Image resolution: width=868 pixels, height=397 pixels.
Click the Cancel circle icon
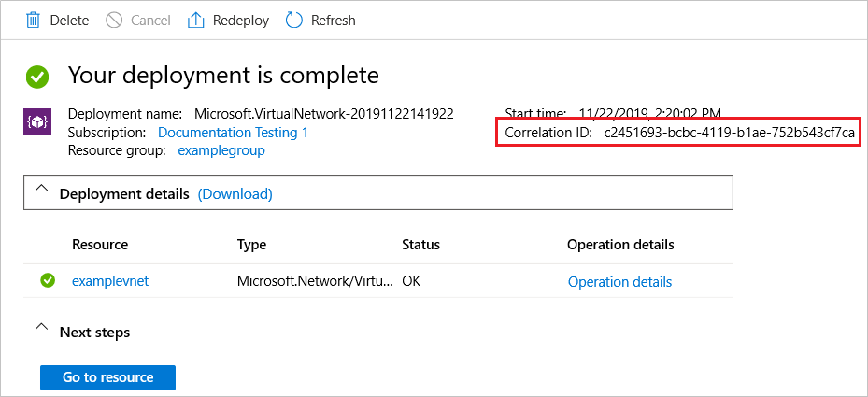(114, 20)
